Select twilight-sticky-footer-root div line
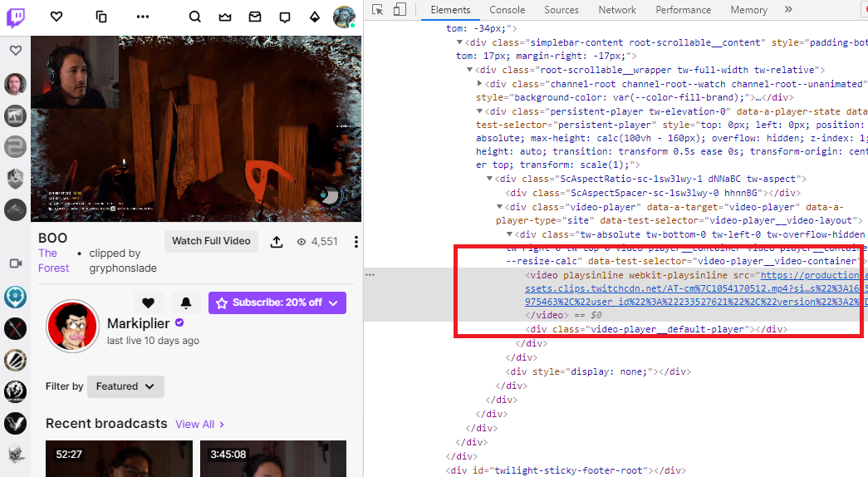This screenshot has width=868, height=477. pyautogui.click(x=566, y=470)
